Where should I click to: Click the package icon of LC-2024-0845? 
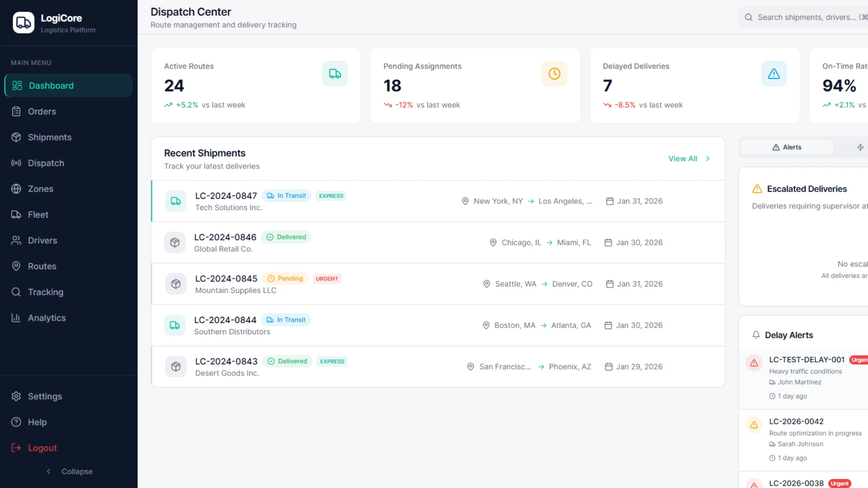click(176, 284)
